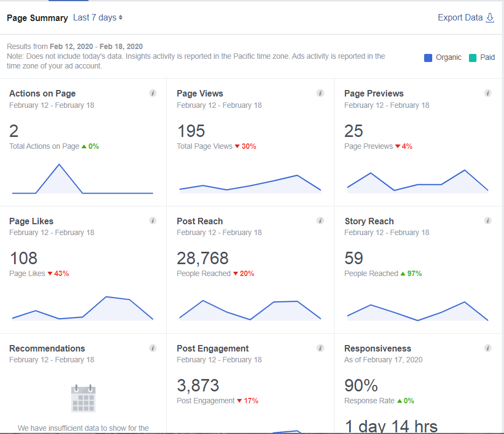
Task: Click the 25 Page Previews value
Action: point(353,131)
